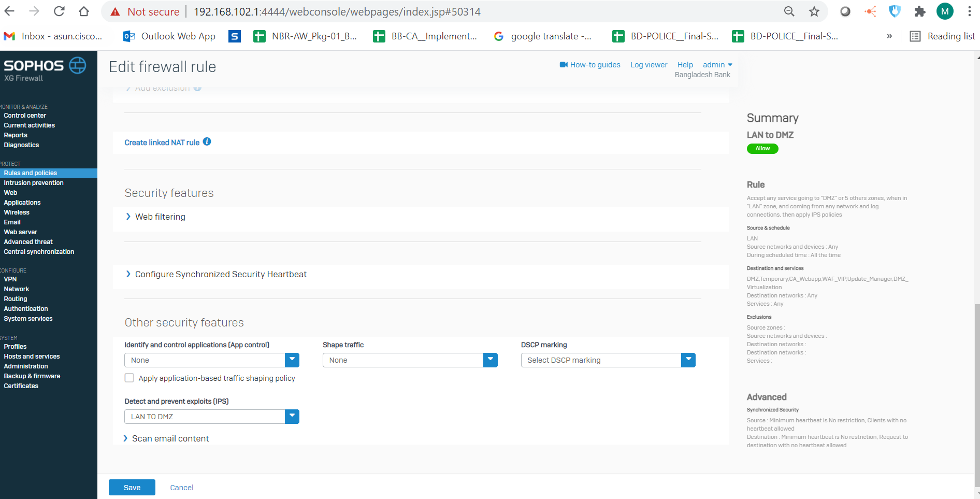Open Routing in sidebar

click(x=16, y=299)
